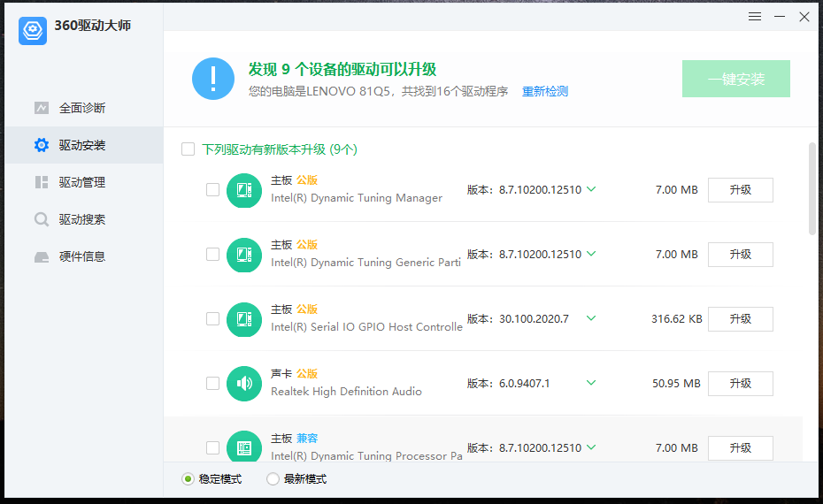Click the driver list vertical scrollbar
Viewport: 823px width, 504px height.
(x=812, y=189)
